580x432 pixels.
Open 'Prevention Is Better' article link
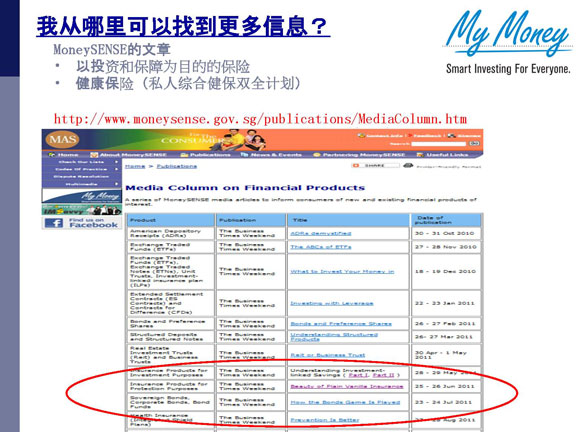pos(325,420)
